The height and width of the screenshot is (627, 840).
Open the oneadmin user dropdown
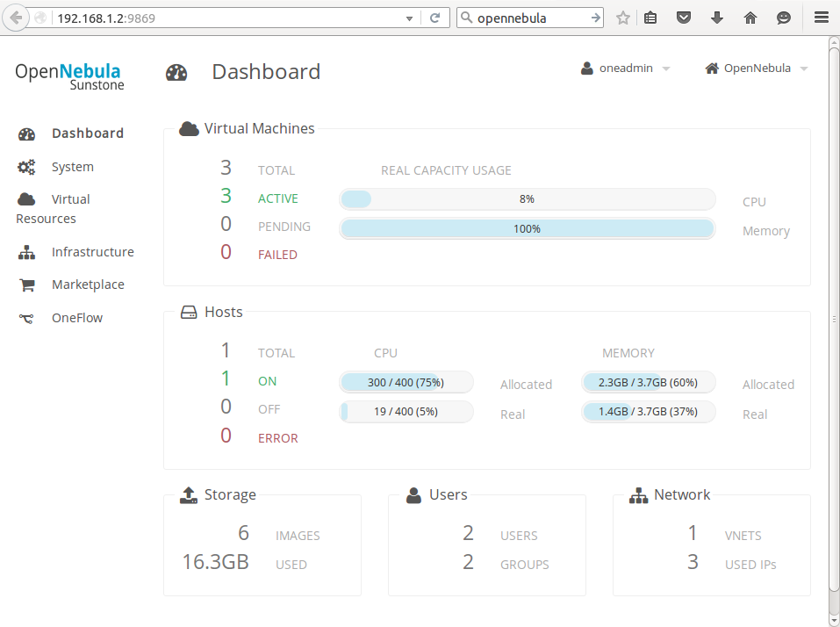click(625, 68)
